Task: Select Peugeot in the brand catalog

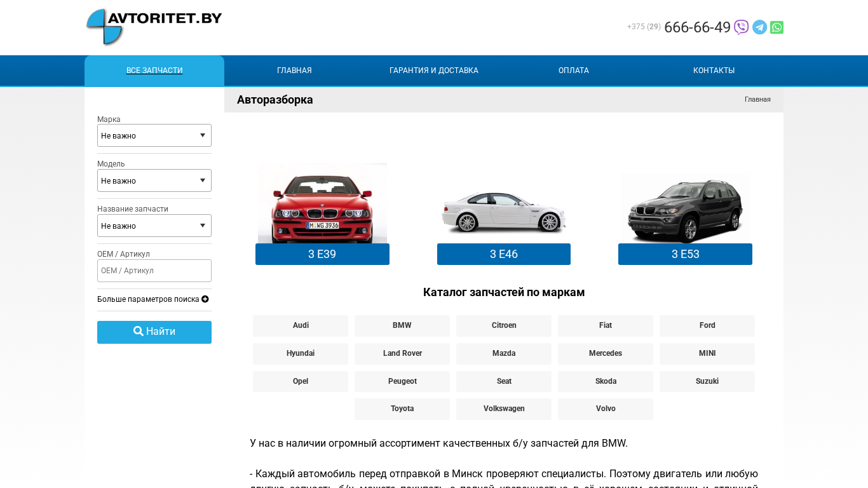Action: coord(402,381)
